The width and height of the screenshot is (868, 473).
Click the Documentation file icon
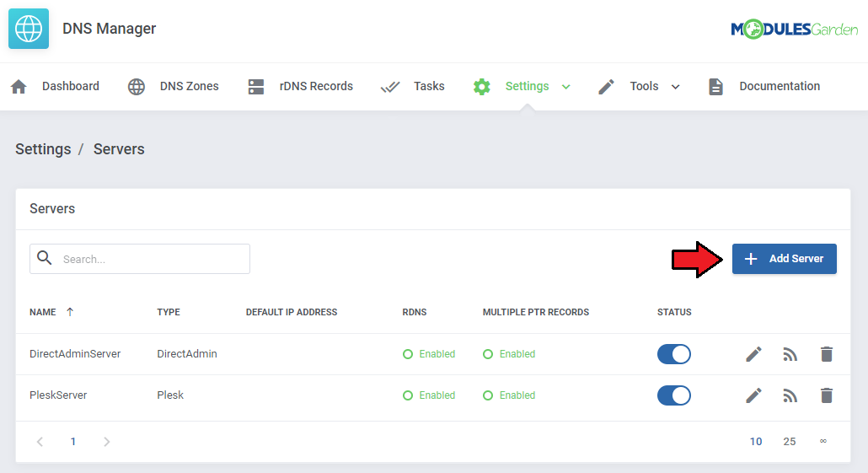715,86
